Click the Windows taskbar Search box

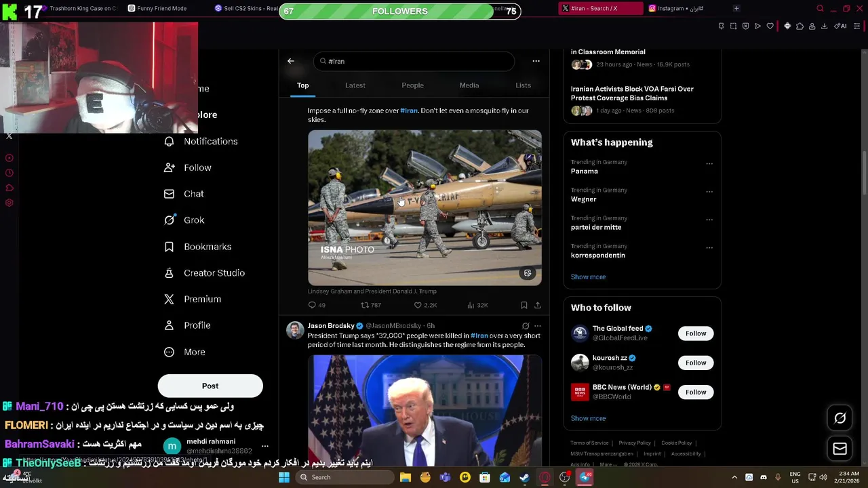pos(346,477)
